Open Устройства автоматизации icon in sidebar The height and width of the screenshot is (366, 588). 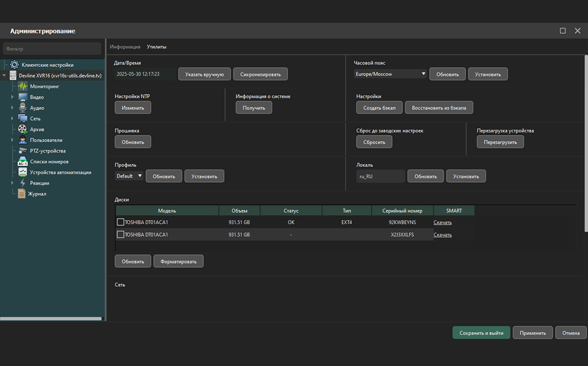click(x=23, y=172)
